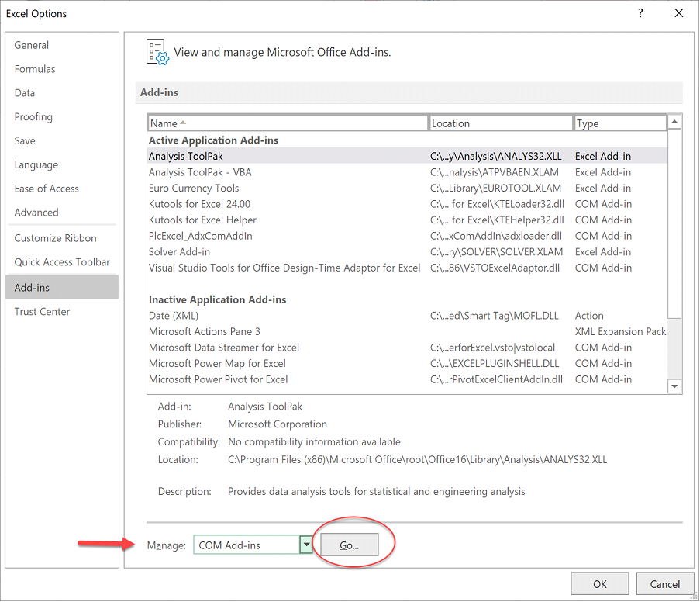Cancel the Excel Options dialog
The image size is (700, 602).
(x=664, y=584)
